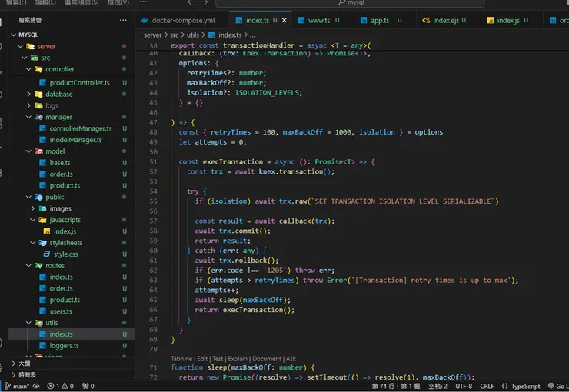Click the UTF-8 encoding indicator
569x392 pixels.
point(464,386)
